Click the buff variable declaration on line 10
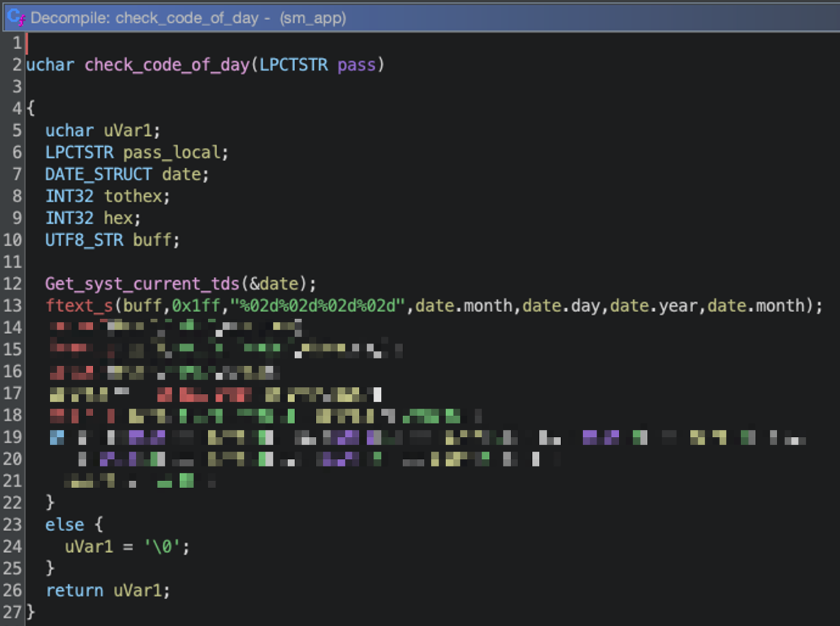840x626 pixels. point(152,241)
